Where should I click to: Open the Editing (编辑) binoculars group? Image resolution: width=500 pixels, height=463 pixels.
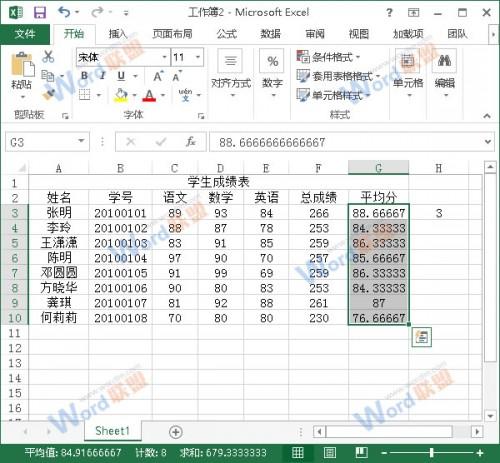click(x=445, y=74)
